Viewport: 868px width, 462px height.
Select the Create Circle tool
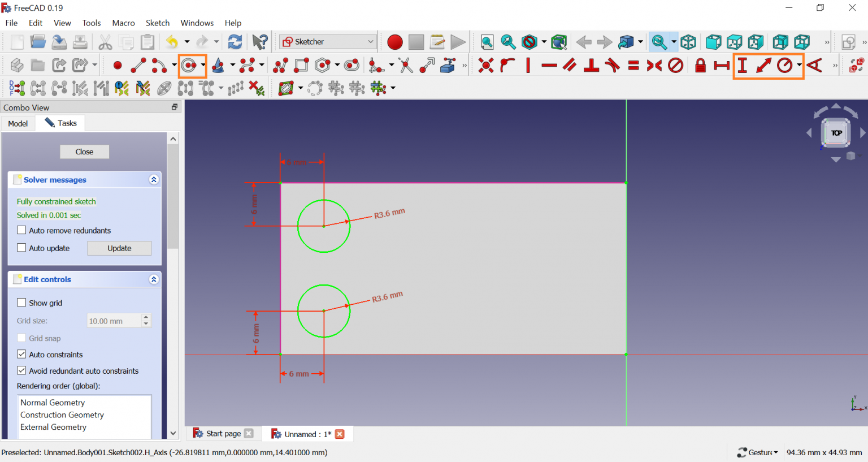[x=189, y=66]
